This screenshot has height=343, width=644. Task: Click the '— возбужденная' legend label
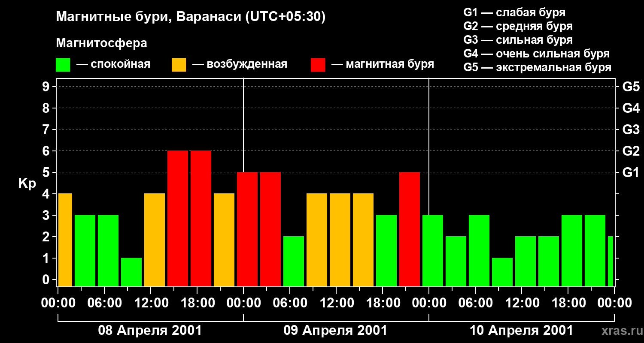(240, 64)
